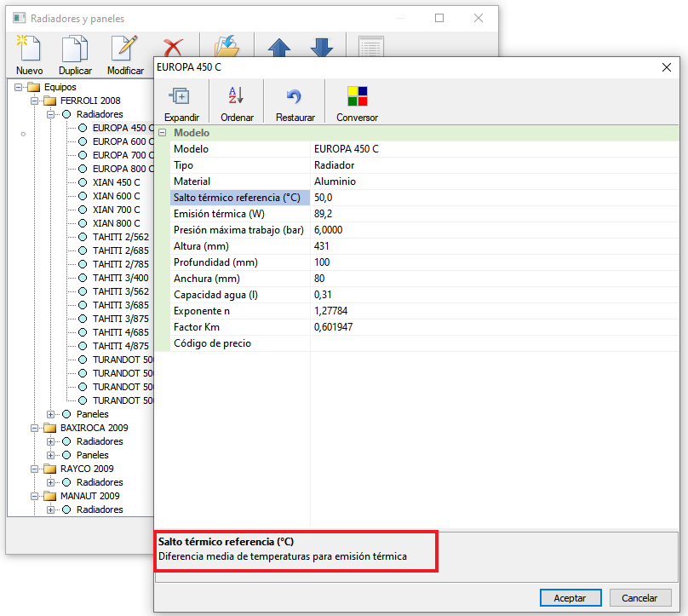Select TAHITI 3/685 in the tree
688x616 pixels.
(121, 305)
